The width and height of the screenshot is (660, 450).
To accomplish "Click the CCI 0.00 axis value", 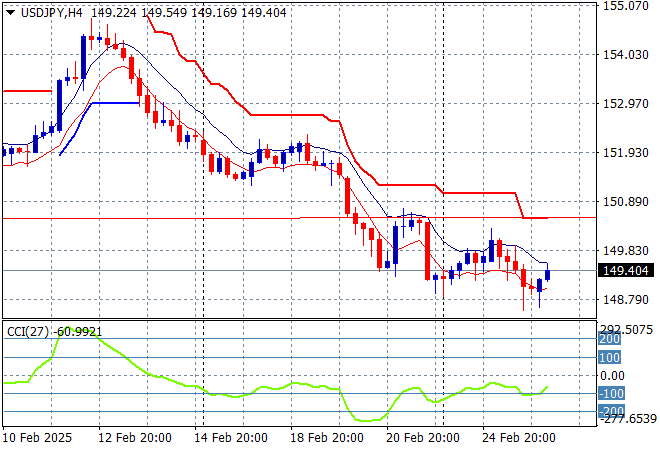I will pos(612,375).
